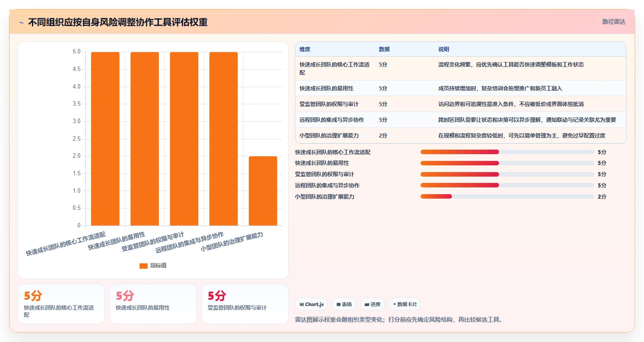Screen dimensions: 644x342
Task: Select the 远程团队的集成与异步协作 table cell
Action: click(335, 120)
